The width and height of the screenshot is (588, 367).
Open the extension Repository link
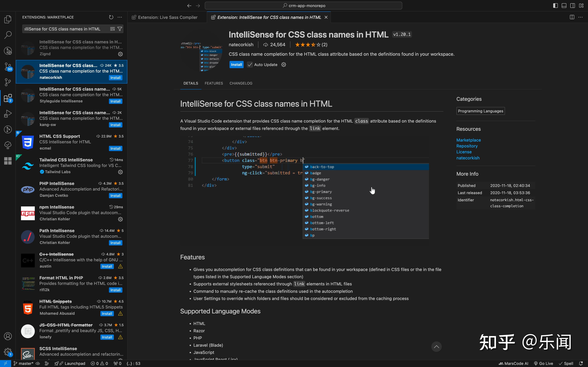467,146
